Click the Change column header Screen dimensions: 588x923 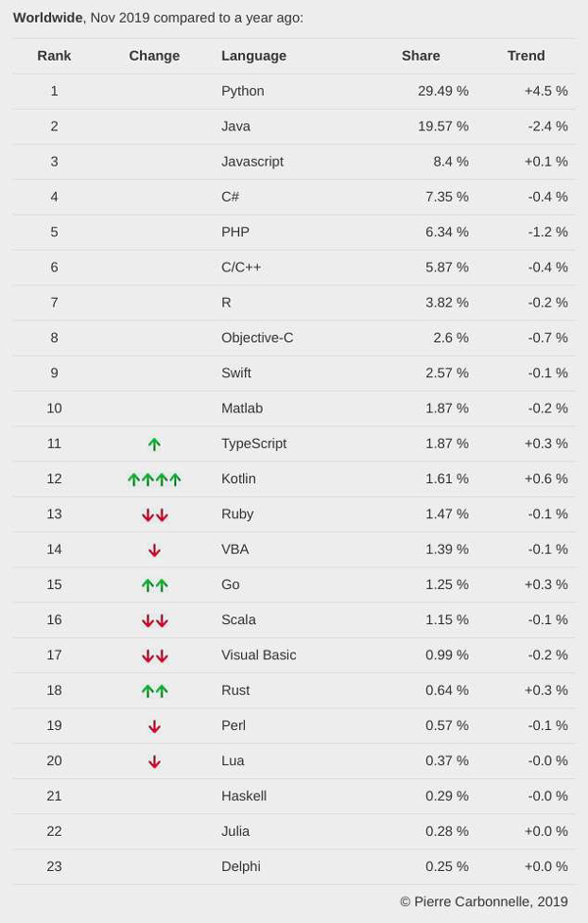coord(154,56)
